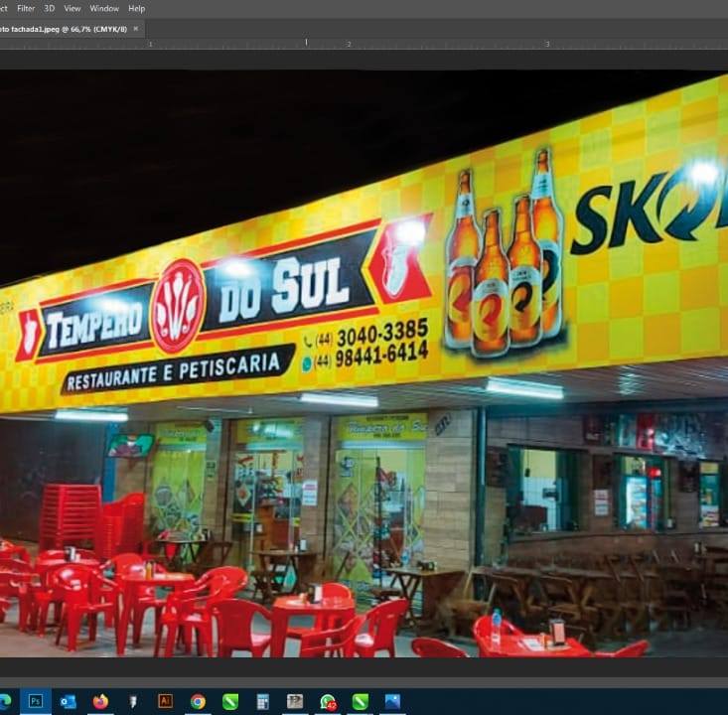Open WhatsApp with the notification badge

328,701
